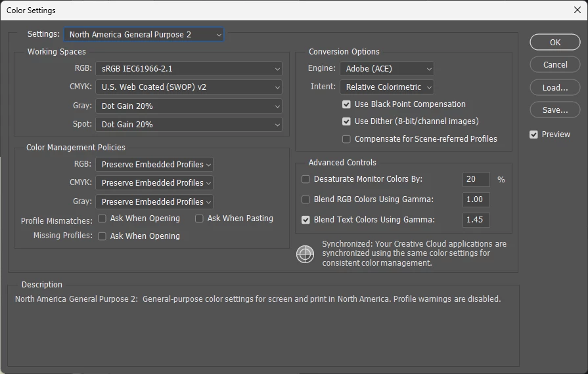Viewport: 588px width, 374px height.
Task: Click the Missing Profiles label
Action: click(62, 236)
